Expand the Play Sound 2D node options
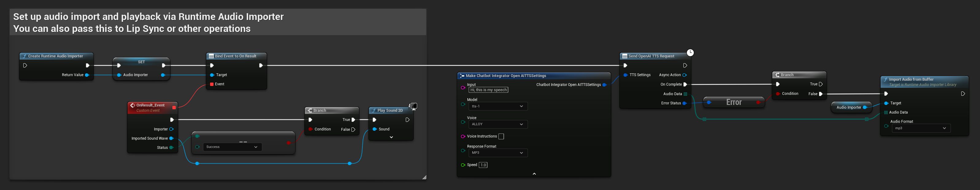Image resolution: width=980 pixels, height=190 pixels. (x=391, y=137)
